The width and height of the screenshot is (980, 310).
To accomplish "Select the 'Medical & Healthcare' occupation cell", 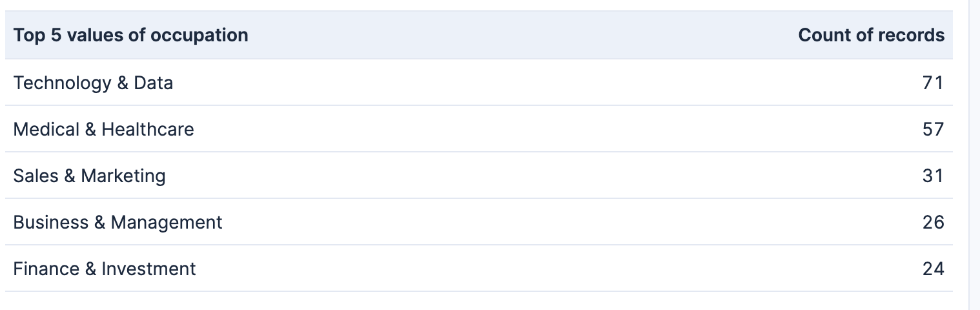I will [x=104, y=129].
